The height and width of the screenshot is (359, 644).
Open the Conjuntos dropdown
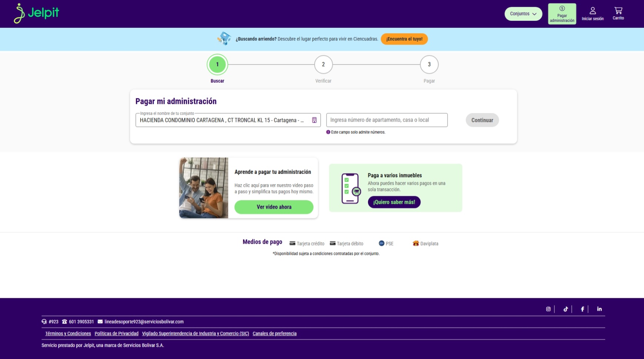pyautogui.click(x=523, y=14)
